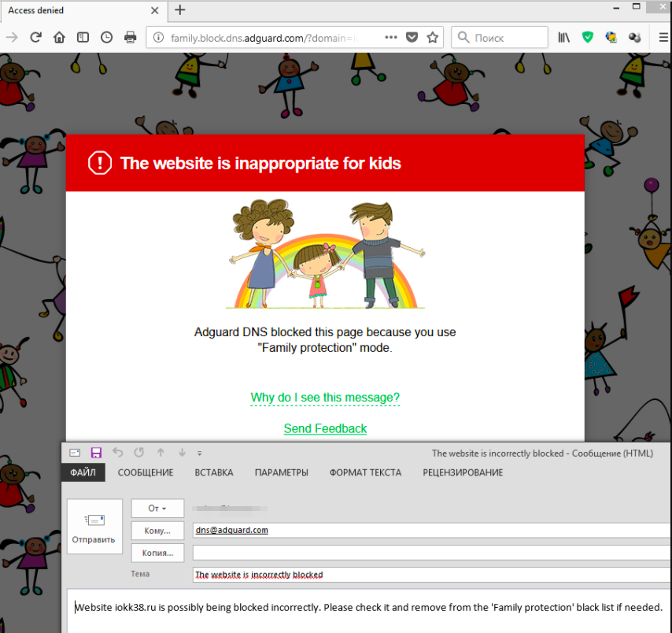Click in the email message body text

tap(368, 607)
